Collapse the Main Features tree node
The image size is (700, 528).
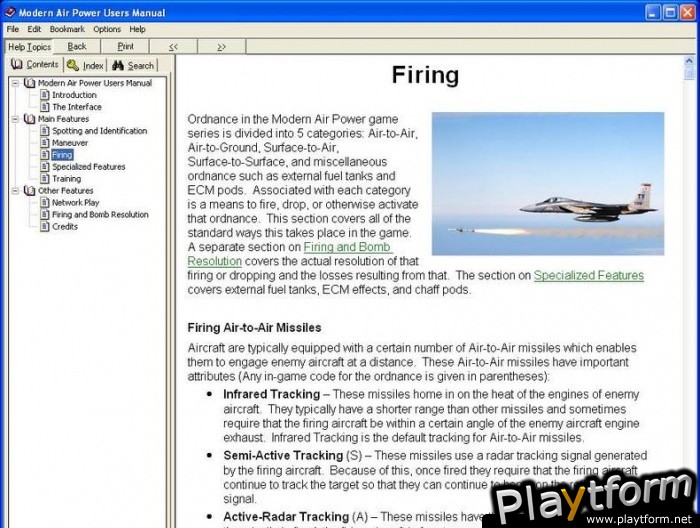(16, 119)
